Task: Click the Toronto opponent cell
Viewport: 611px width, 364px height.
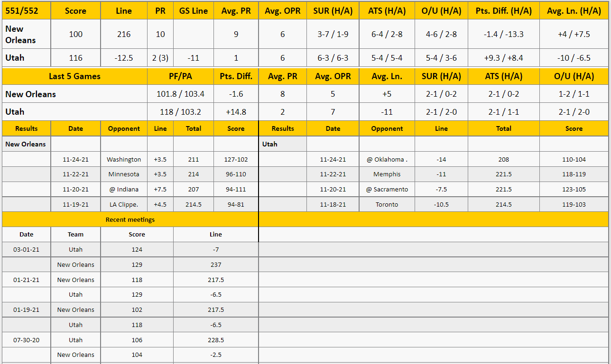Action: (387, 204)
